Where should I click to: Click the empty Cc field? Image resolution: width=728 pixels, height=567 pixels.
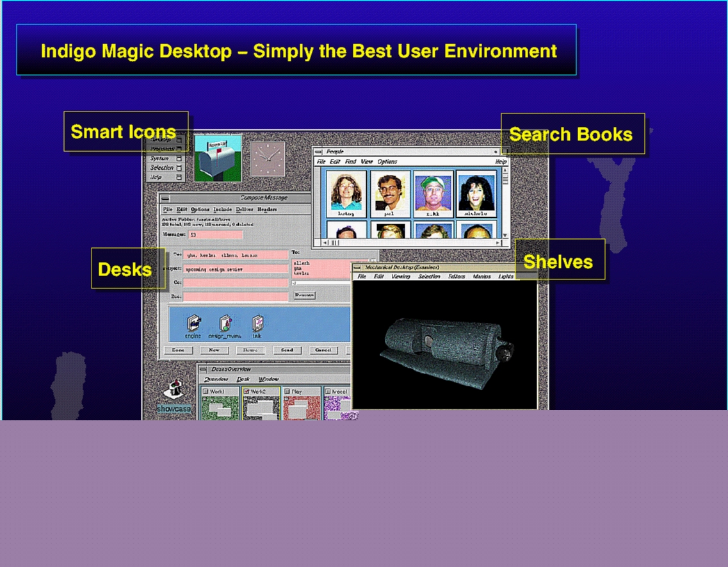tap(236, 283)
